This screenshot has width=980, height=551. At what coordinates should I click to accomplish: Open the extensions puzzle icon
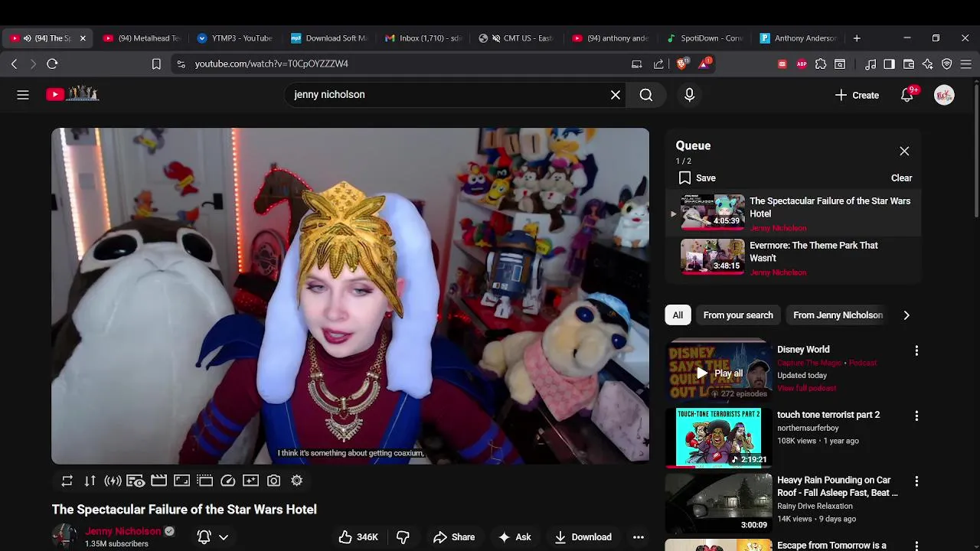coord(821,64)
